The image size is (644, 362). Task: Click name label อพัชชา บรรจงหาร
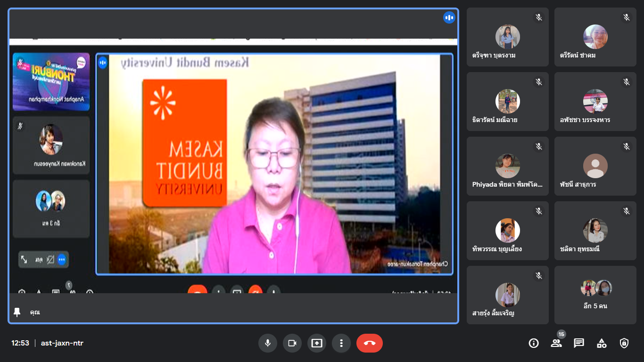point(585,120)
